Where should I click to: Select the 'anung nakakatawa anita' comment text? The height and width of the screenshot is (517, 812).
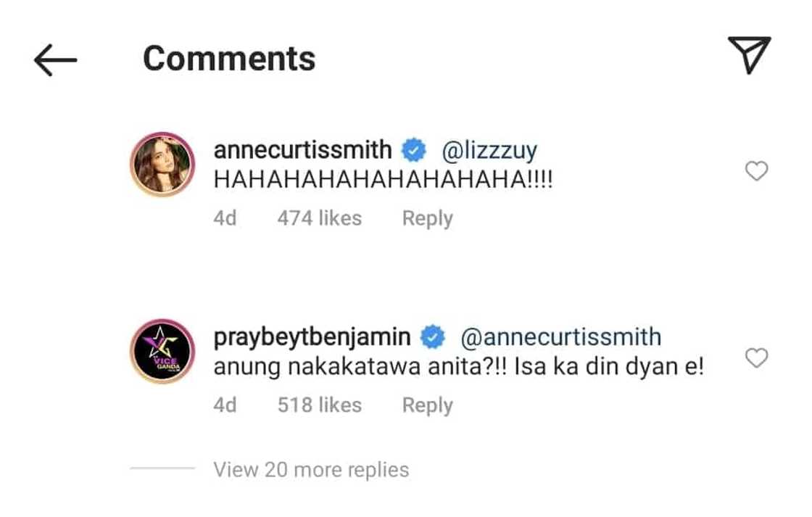(x=458, y=368)
